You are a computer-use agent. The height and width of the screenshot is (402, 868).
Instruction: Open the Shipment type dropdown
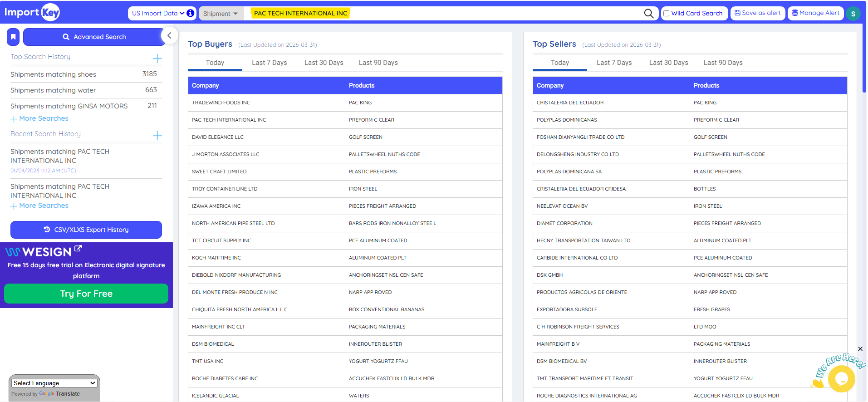point(221,14)
